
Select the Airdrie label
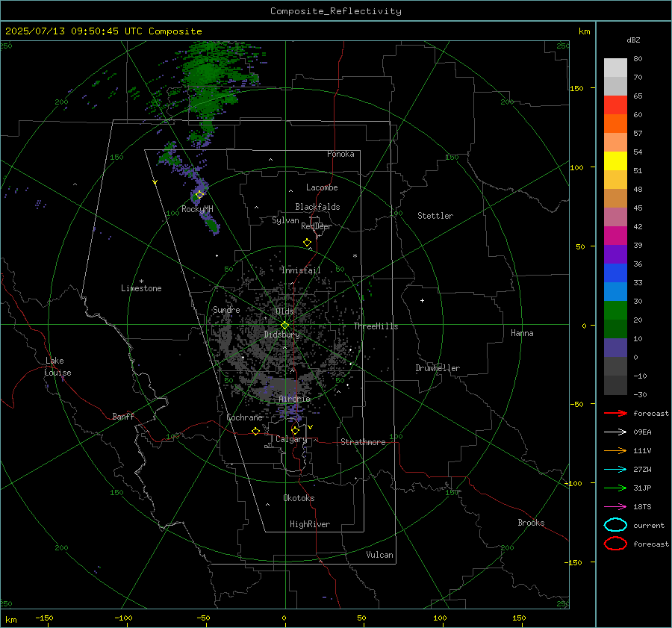(x=294, y=399)
